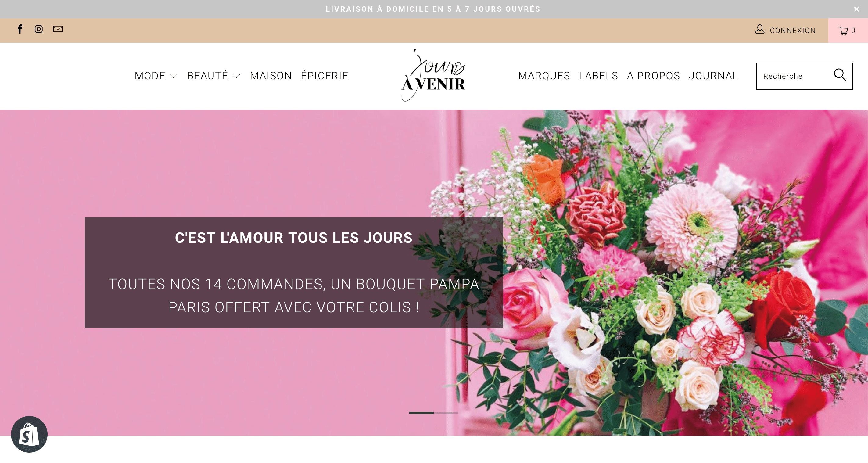Go to the Marques page

544,76
